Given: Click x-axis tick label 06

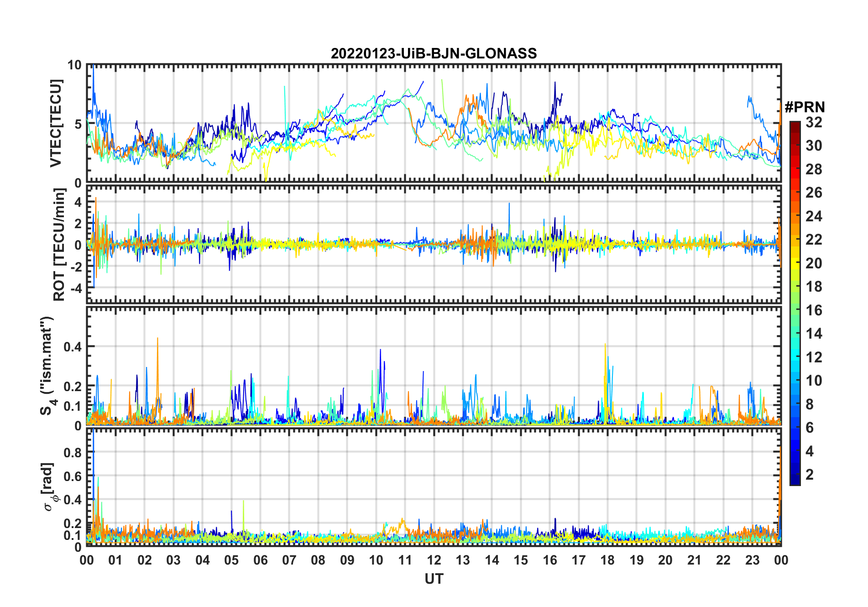Looking at the screenshot, I should (x=260, y=560).
